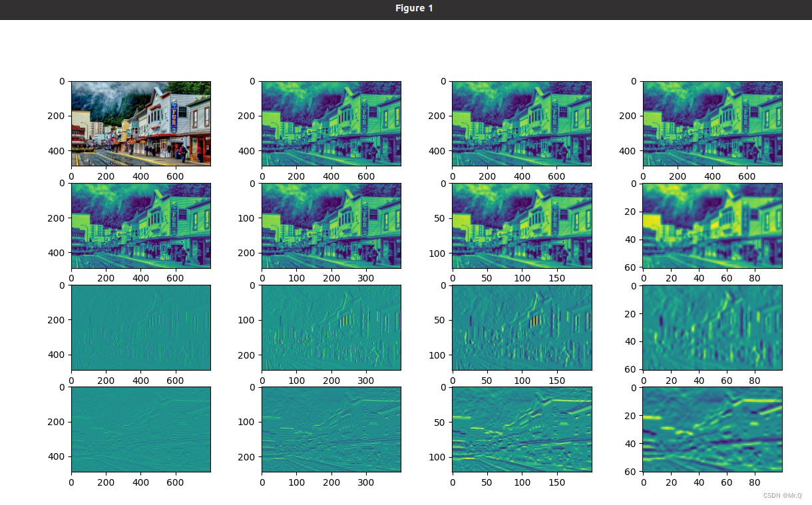Click the fourth viridis image in the top row
Viewport: 812px width, 505px height.
point(711,122)
